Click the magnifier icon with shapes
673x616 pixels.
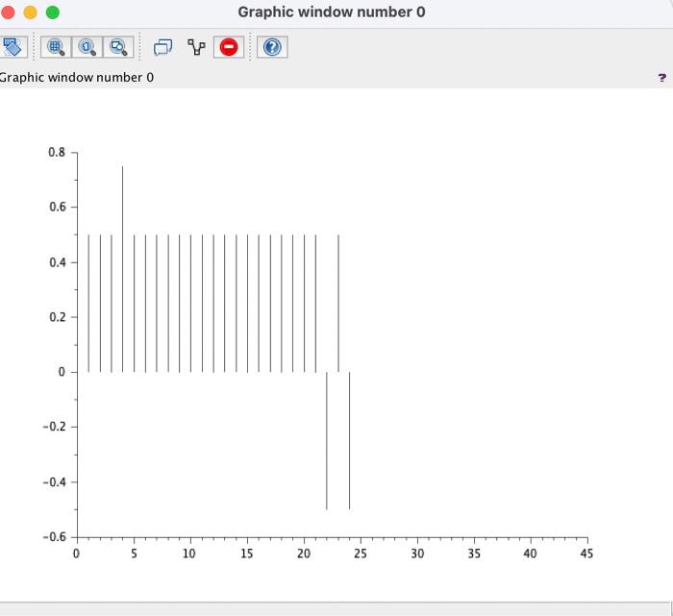tap(118, 47)
